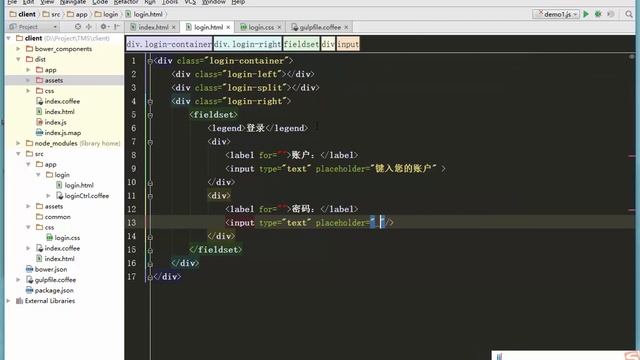Click the src breadcrumb in navigation bar
Viewport: 640px width, 360px height.
pos(52,14)
